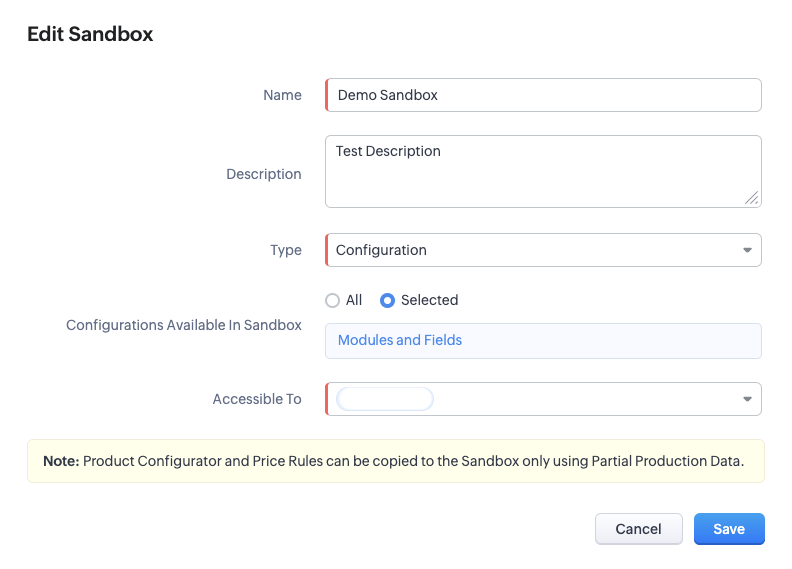
Task: Click the Type dropdown arrow icon
Action: click(x=747, y=250)
